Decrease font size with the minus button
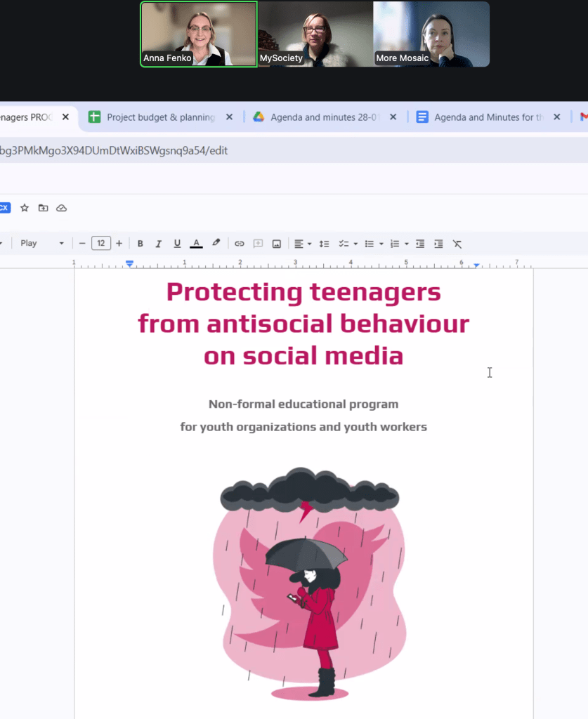Image resolution: width=588 pixels, height=719 pixels. [x=82, y=244]
